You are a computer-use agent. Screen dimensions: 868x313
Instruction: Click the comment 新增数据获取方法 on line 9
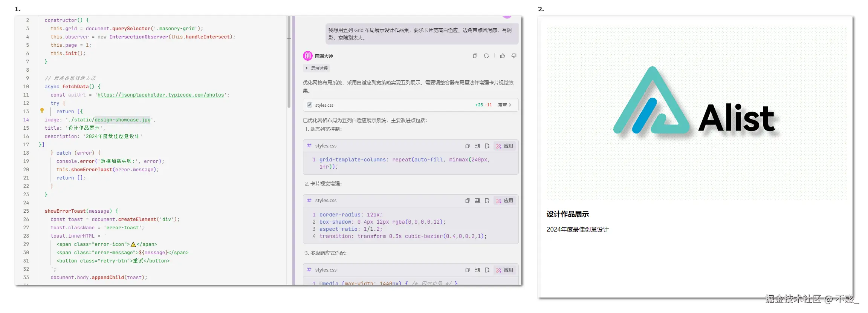click(70, 78)
